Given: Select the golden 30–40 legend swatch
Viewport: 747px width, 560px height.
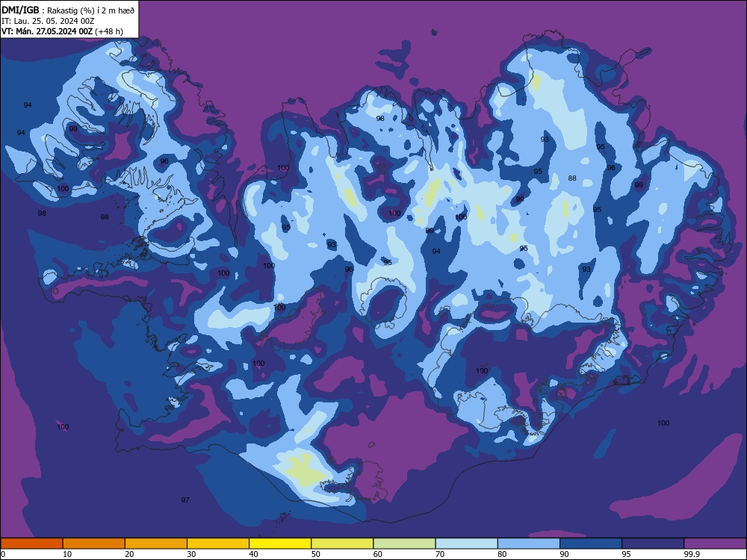Looking at the screenshot, I should point(218,544).
